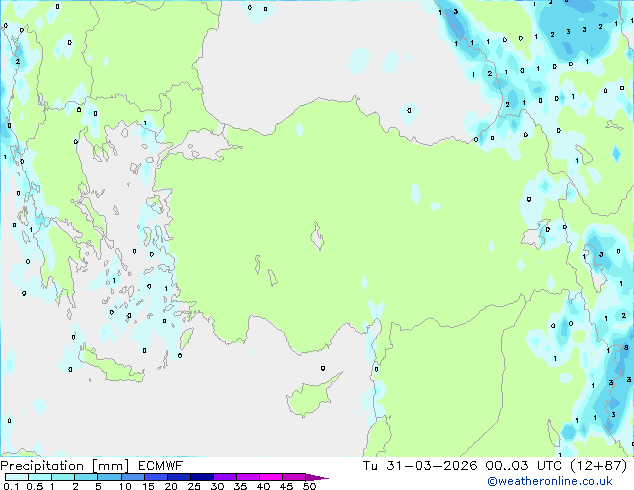Select the 2–5 mm legend swatch
The height and width of the screenshot is (490, 634).
pos(86,477)
